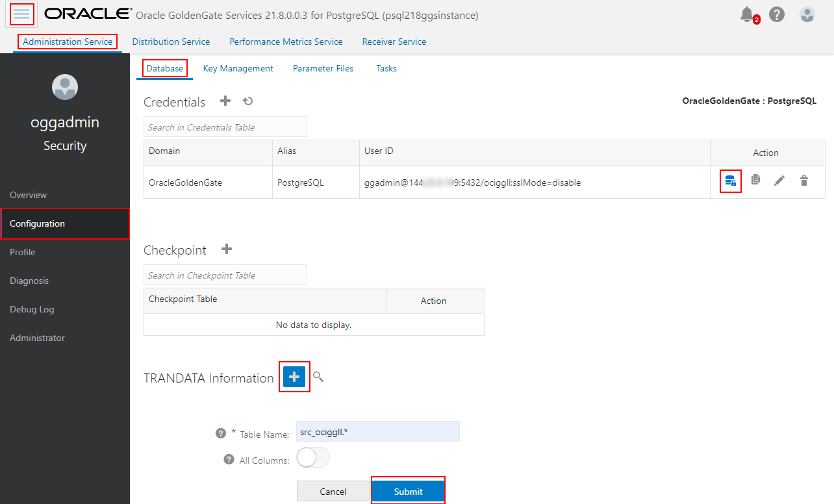Edit the OracleGoldenGate credential with pencil icon
Image resolution: width=834 pixels, height=504 pixels.
pos(779,181)
